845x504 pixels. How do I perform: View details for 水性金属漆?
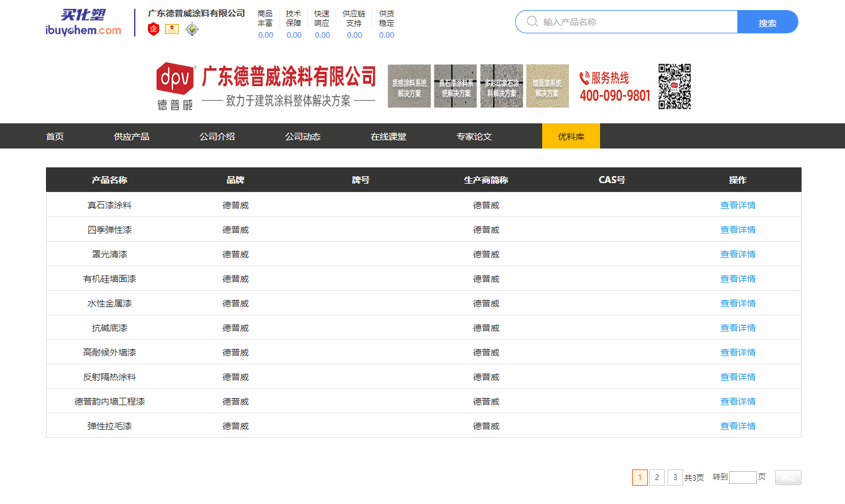click(738, 303)
